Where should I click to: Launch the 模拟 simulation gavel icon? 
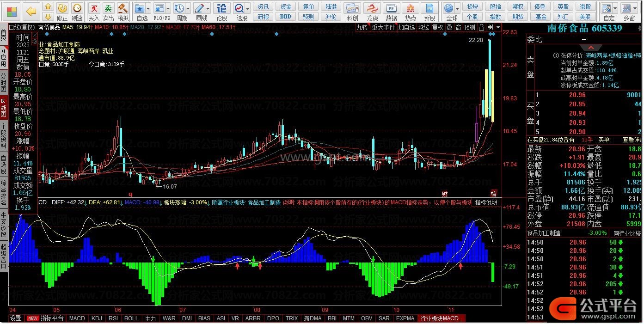point(123,11)
